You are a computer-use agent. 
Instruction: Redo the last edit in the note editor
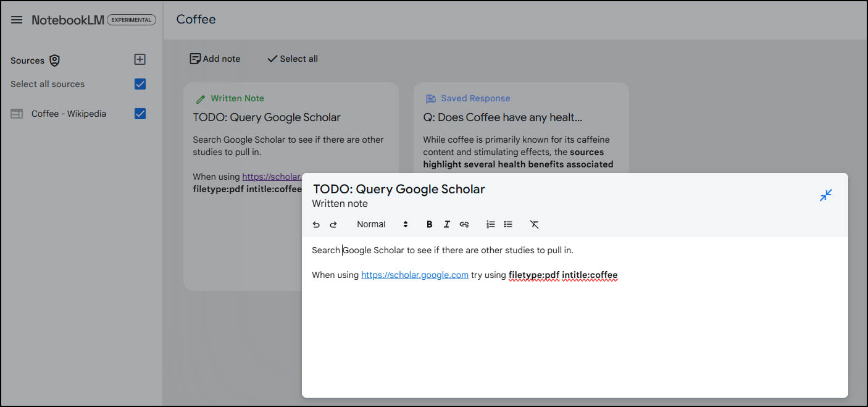pyautogui.click(x=333, y=224)
